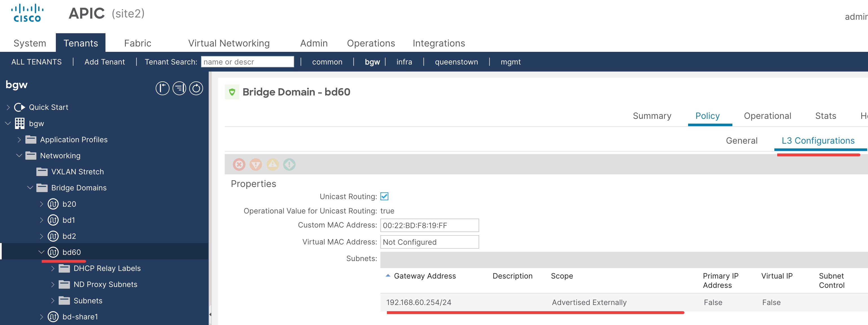Open the Integrations menu

pos(439,43)
